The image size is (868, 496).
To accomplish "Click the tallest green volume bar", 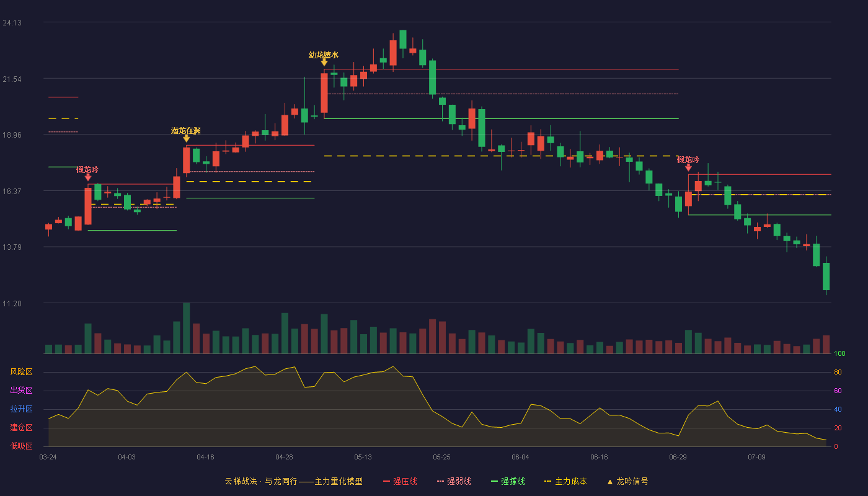I will [187, 328].
